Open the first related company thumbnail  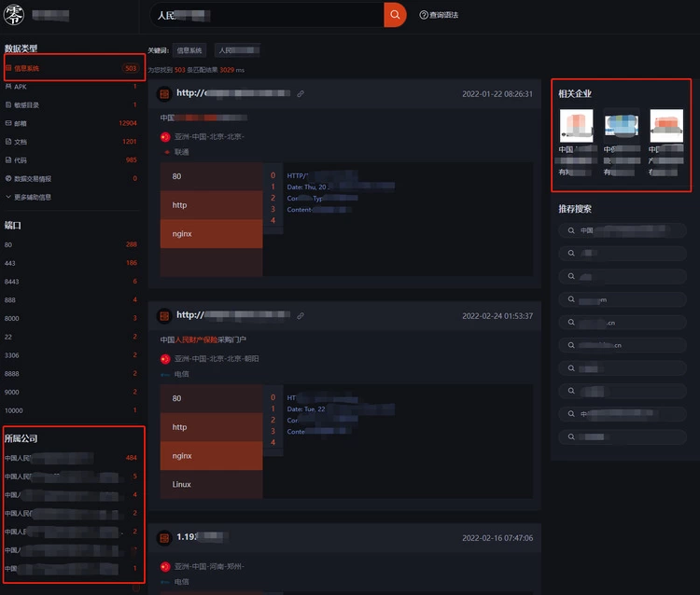click(x=576, y=126)
